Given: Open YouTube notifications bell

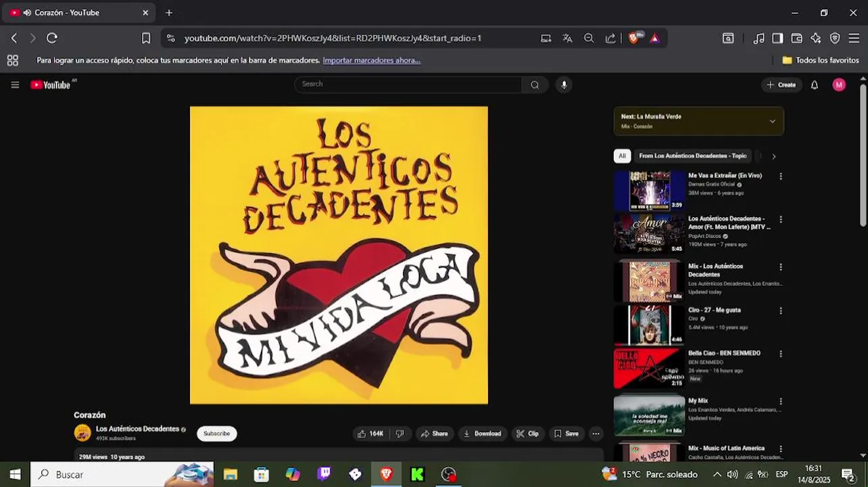Looking at the screenshot, I should (x=815, y=85).
